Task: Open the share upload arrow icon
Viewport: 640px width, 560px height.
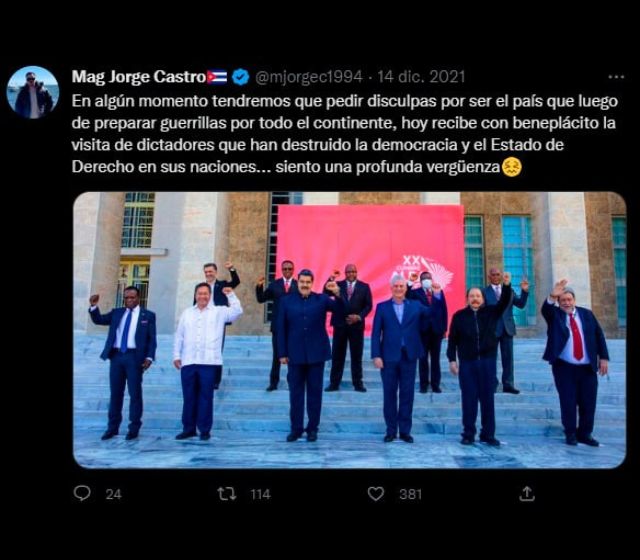Action: (x=527, y=493)
